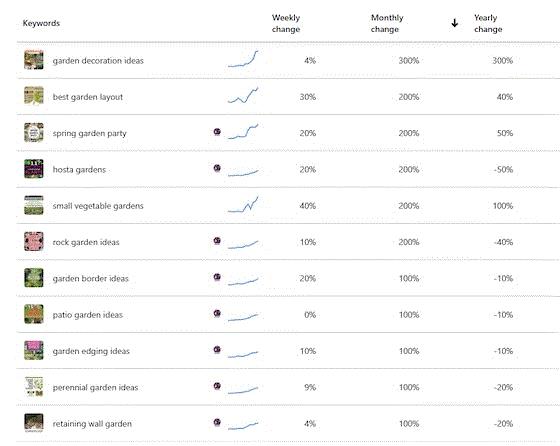This screenshot has height=446, width=560.
Task: Open the small vegetable gardens keyword
Action: pos(98,206)
